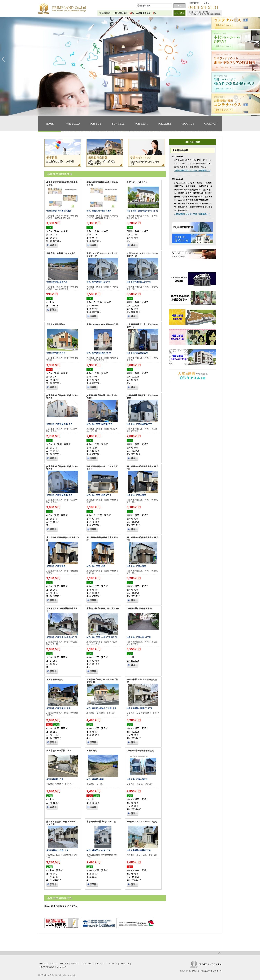The image size is (260, 980).
Task: Open the あなたの不動産お売りください banner
Action: point(192,297)
